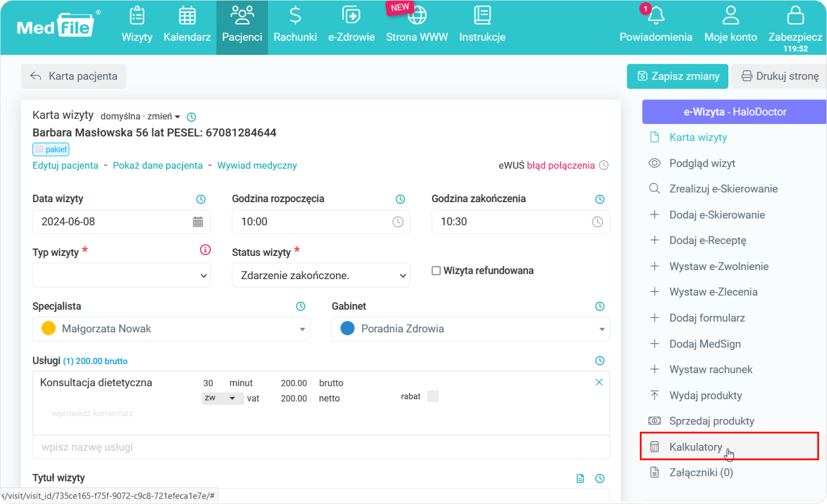Open the Kalendarz section

click(x=187, y=25)
